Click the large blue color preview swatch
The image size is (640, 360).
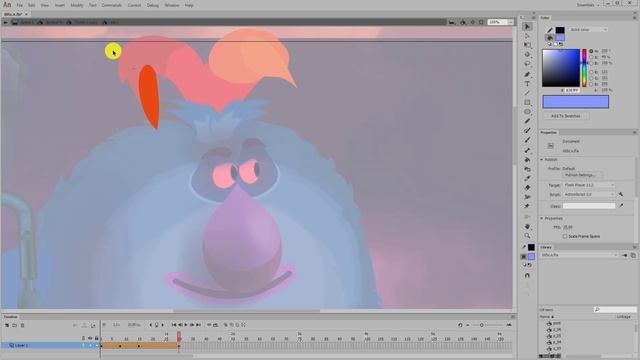[576, 102]
